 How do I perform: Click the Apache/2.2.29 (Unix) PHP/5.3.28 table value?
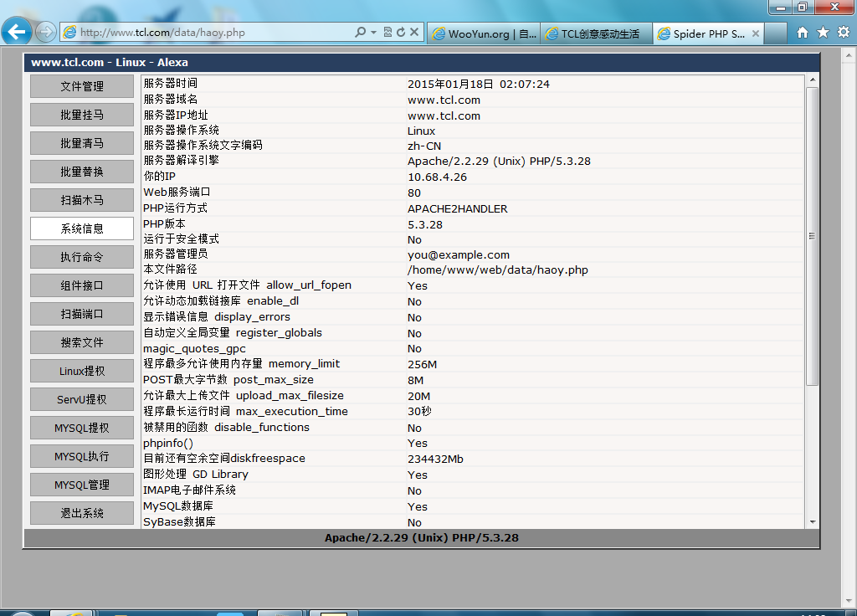coord(499,162)
